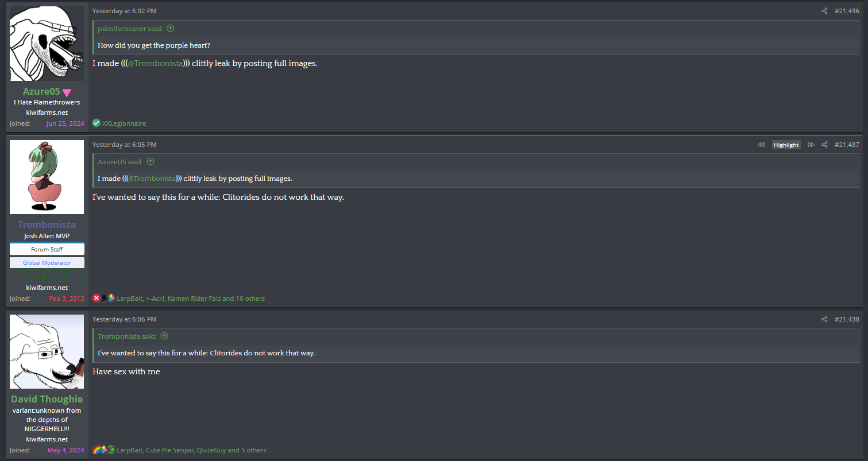Skip to next highlighted post with forward icon
The width and height of the screenshot is (868, 461).
(811, 145)
